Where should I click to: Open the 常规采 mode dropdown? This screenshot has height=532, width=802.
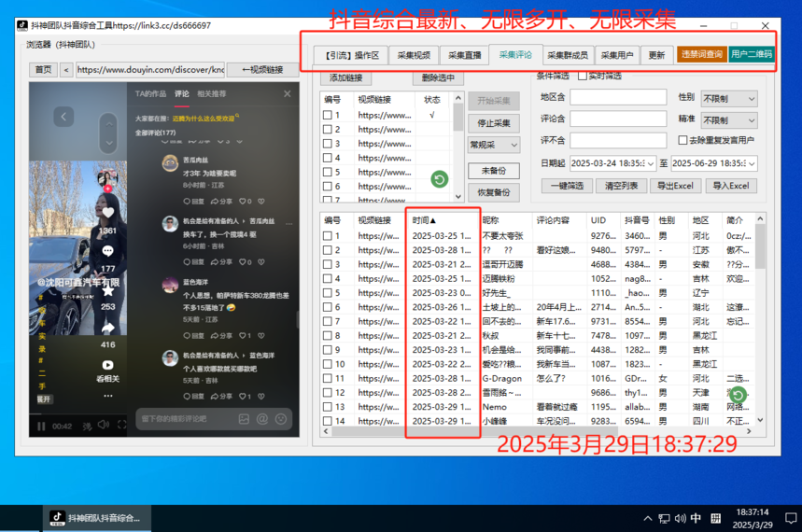[494, 145]
